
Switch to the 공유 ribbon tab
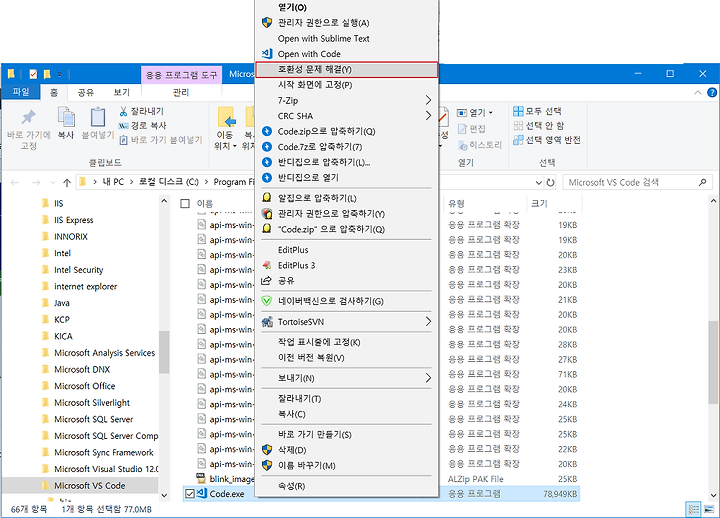pos(86,92)
